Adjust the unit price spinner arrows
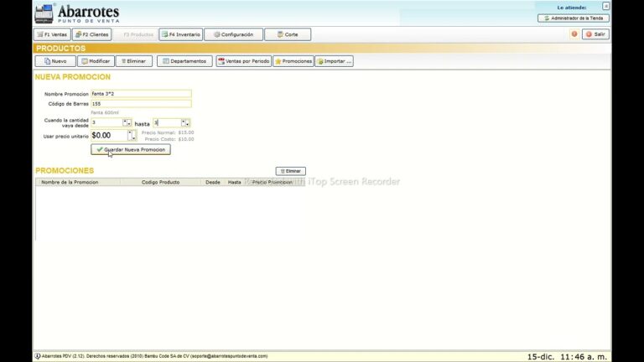This screenshot has width=644, height=362. (131, 135)
